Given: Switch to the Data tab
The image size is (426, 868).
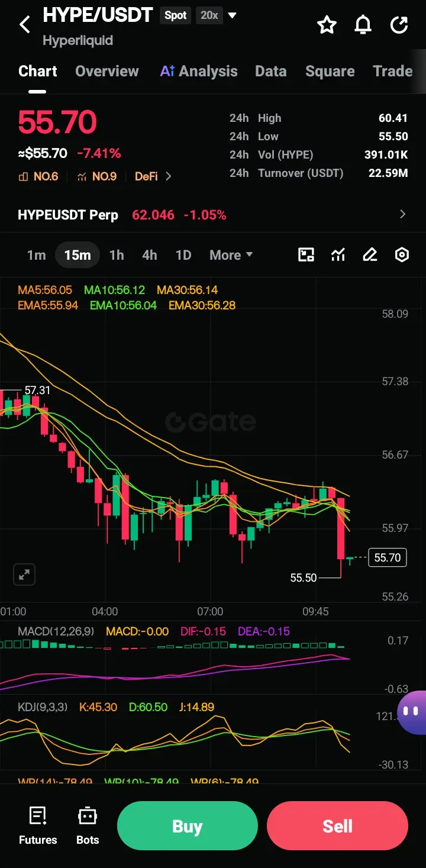Looking at the screenshot, I should (x=271, y=72).
